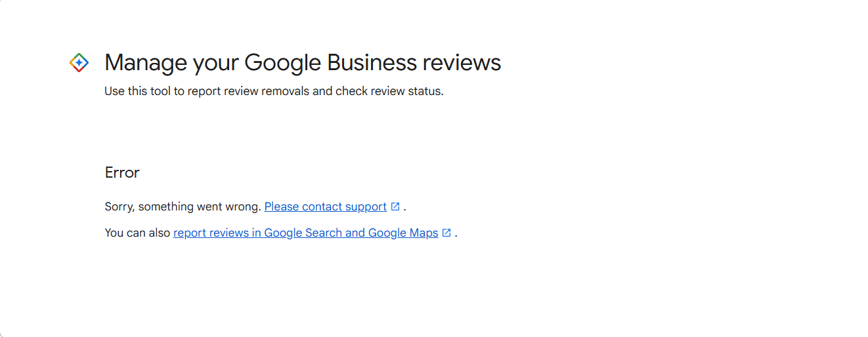
Task: Click the word reviews in the title
Action: [x=462, y=63]
